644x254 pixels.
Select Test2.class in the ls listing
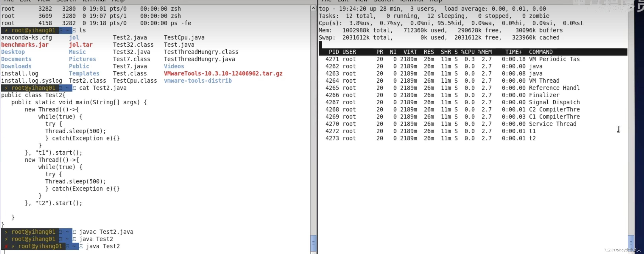click(87, 81)
